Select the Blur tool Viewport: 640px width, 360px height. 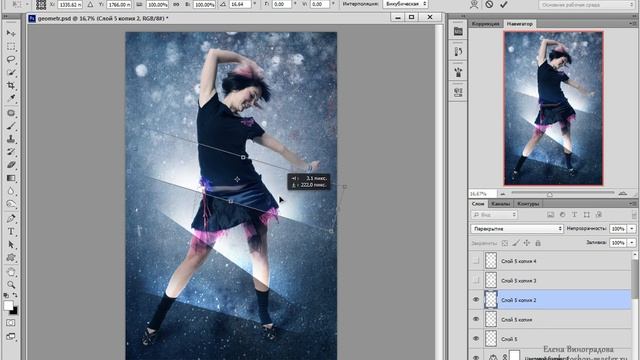11,191
